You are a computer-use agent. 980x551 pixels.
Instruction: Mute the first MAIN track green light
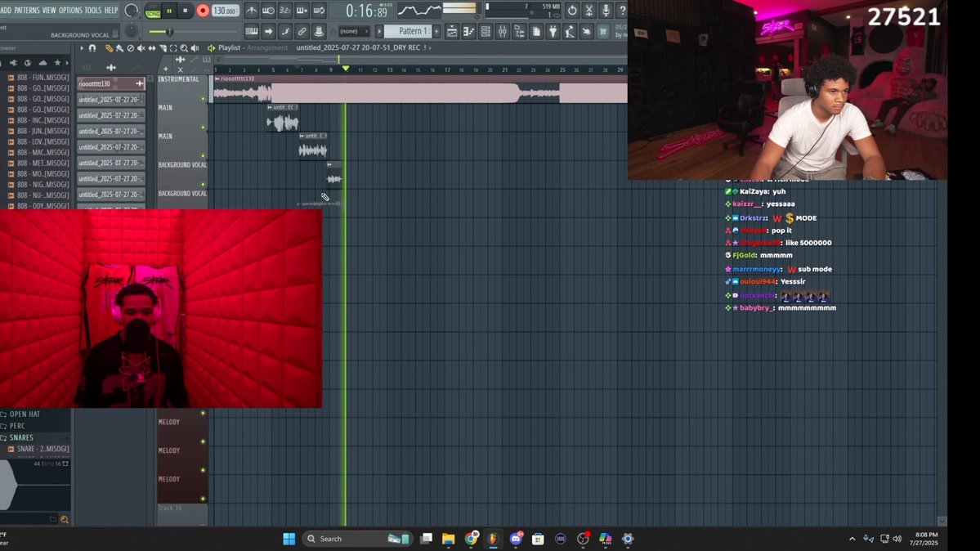[x=203, y=128]
